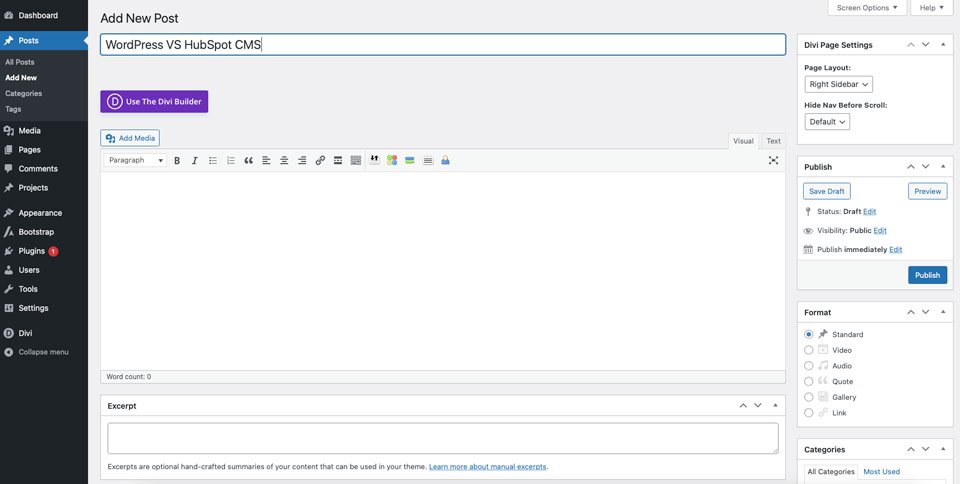Insert the Read More tag

tap(338, 160)
